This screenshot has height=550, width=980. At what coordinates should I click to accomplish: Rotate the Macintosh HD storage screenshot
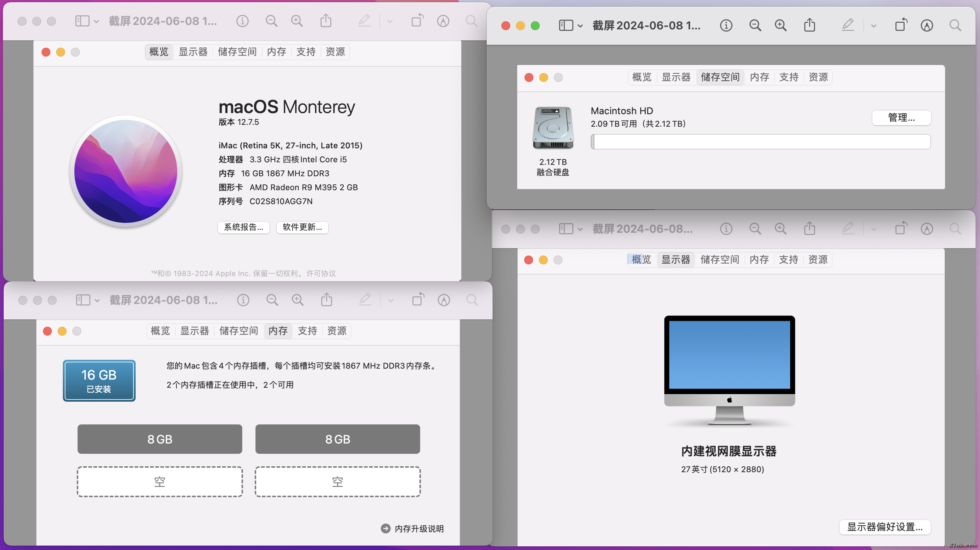click(x=901, y=25)
